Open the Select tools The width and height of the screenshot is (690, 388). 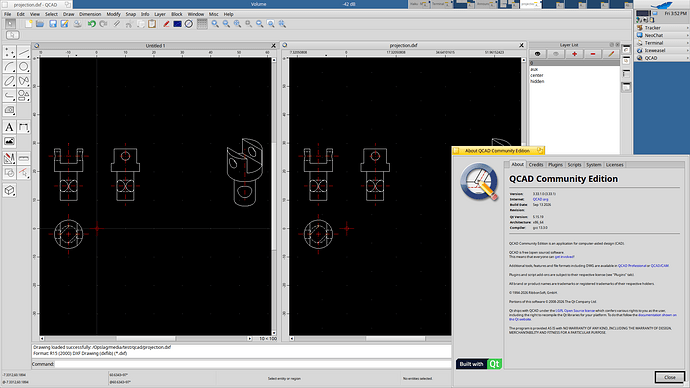(x=24, y=172)
